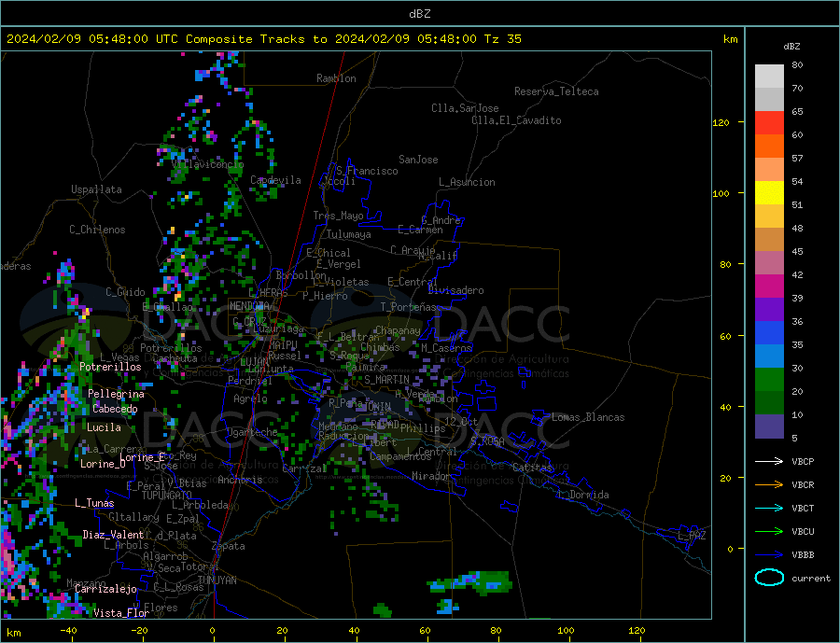
Task: Click the 'TUPUNGATO' place label
Action: pyautogui.click(x=167, y=496)
